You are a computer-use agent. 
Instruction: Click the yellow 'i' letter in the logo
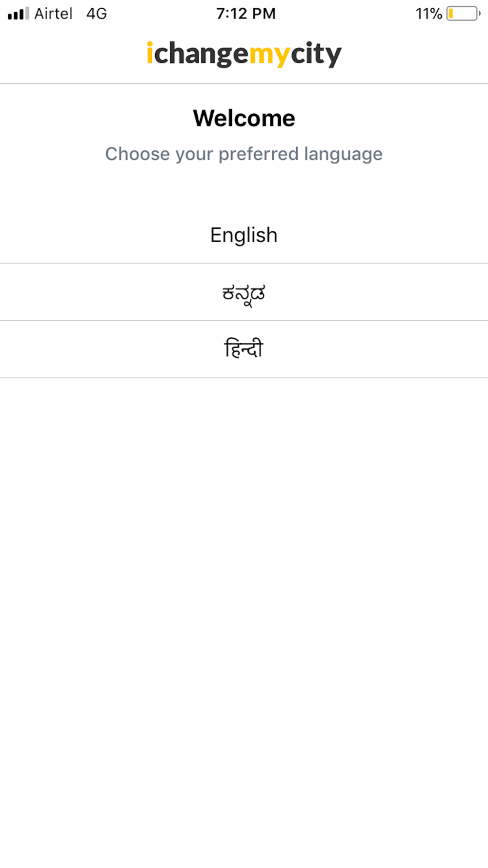(150, 53)
